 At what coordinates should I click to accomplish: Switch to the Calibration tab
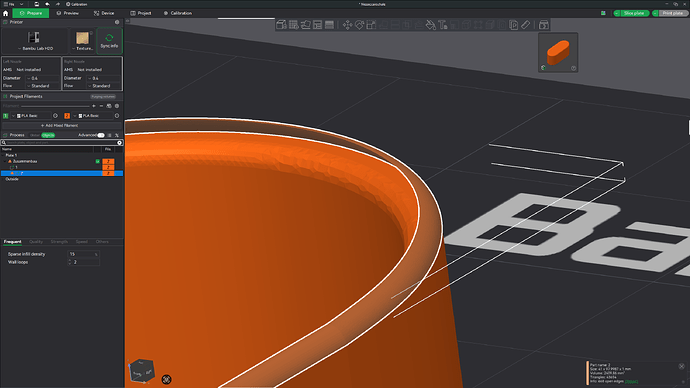point(178,13)
